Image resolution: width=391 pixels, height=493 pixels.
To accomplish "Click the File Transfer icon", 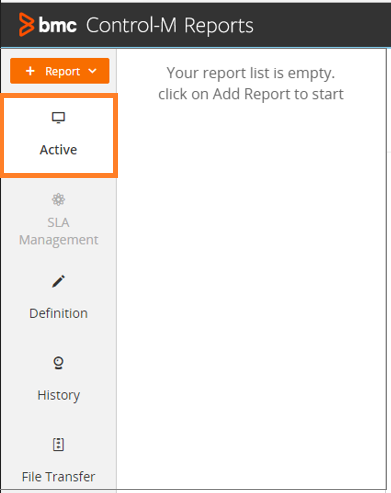I will (x=58, y=444).
